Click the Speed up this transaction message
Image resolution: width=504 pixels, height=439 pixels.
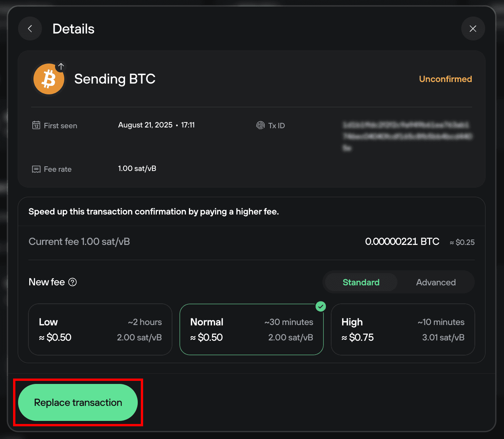point(154,211)
